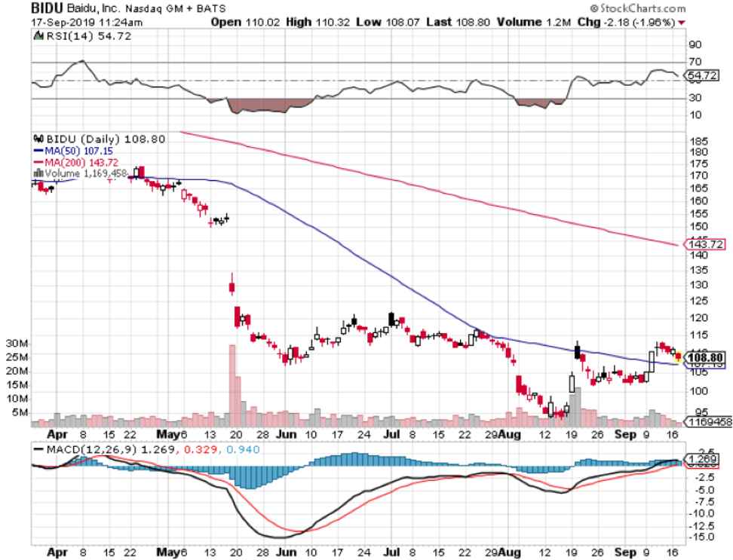Screen dimensions: 733x560
Task: Click the red down arrow after Chg
Action: (x=682, y=23)
